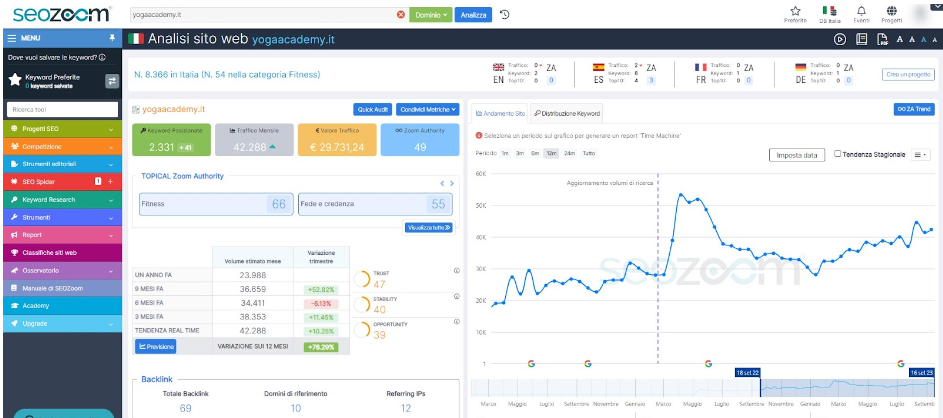Open Upgrade menu item
943x418 pixels.
pos(63,323)
